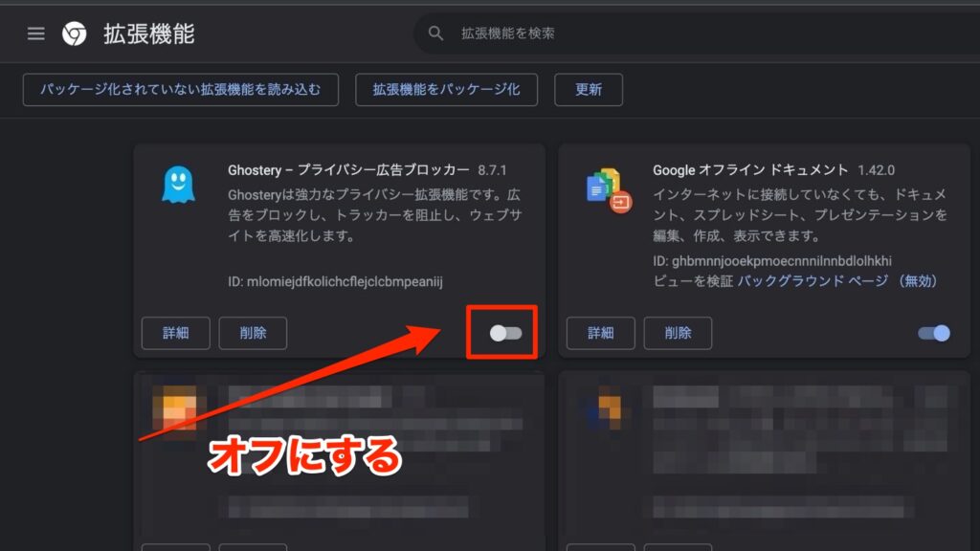Toggle the Ghostery extension switch
The height and width of the screenshot is (551, 980).
[x=505, y=333]
